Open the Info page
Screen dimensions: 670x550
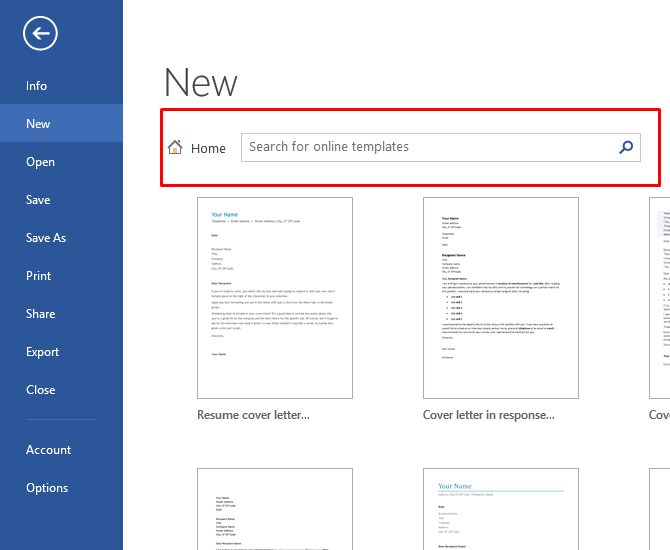36,85
